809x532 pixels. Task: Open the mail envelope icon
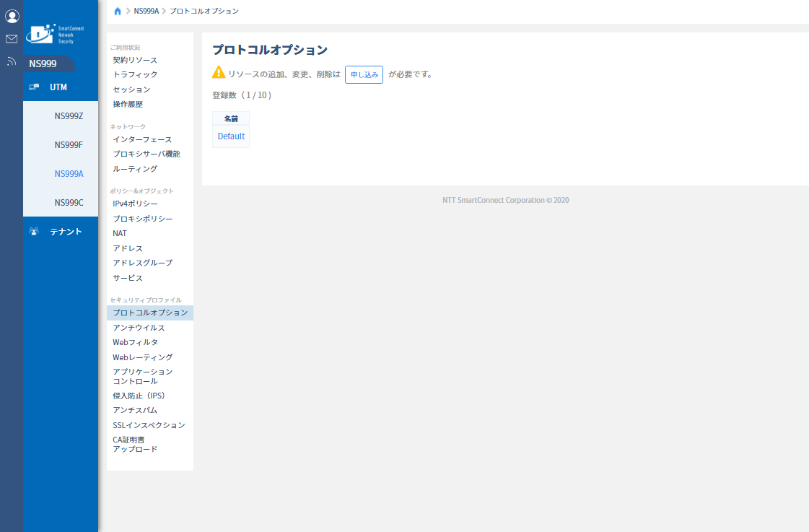(x=12, y=39)
